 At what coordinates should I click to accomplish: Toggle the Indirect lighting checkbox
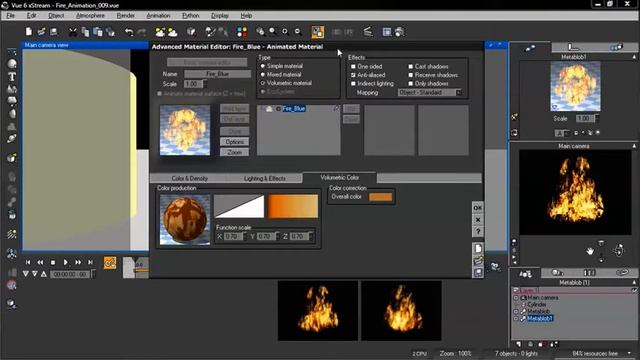353,84
